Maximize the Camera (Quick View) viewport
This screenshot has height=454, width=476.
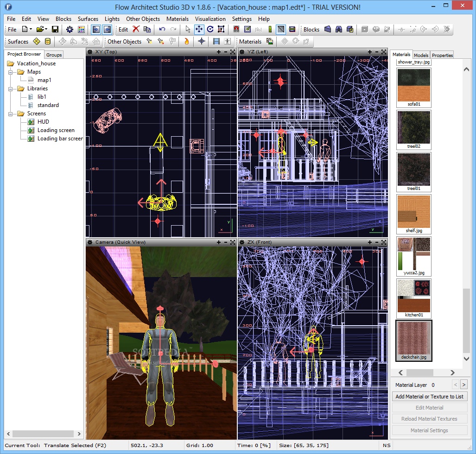(x=233, y=242)
